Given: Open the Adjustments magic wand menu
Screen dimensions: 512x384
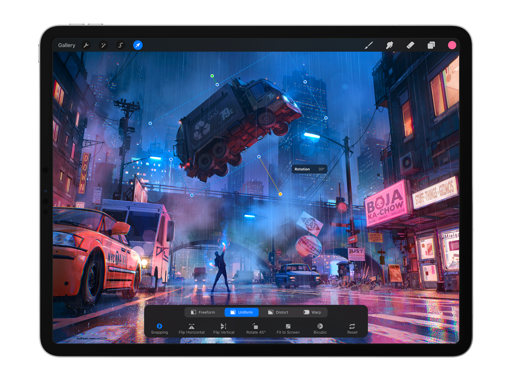Looking at the screenshot, I should pyautogui.click(x=103, y=45).
